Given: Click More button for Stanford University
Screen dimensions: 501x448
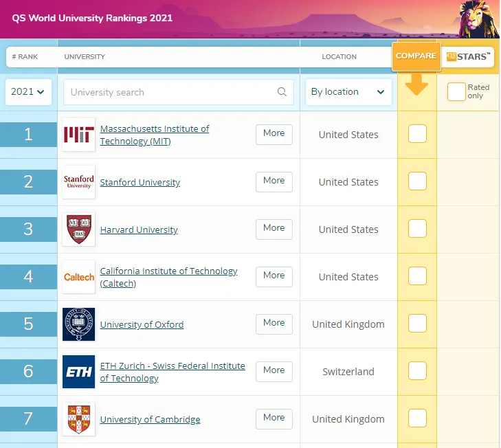Looking at the screenshot, I should 274,182.
